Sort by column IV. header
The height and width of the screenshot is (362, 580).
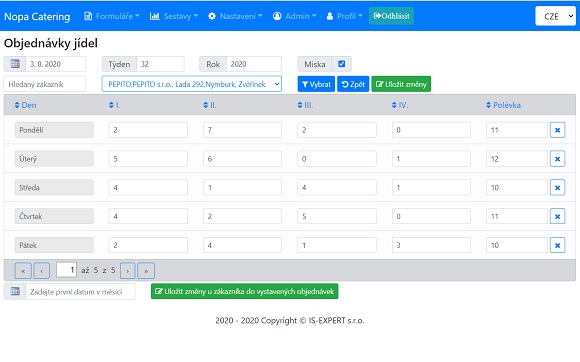pyautogui.click(x=400, y=105)
